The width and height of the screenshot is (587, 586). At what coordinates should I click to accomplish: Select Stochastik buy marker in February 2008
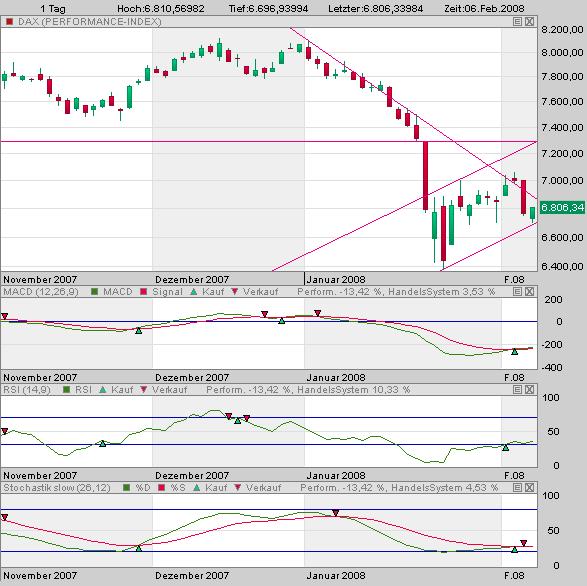pyautogui.click(x=515, y=550)
